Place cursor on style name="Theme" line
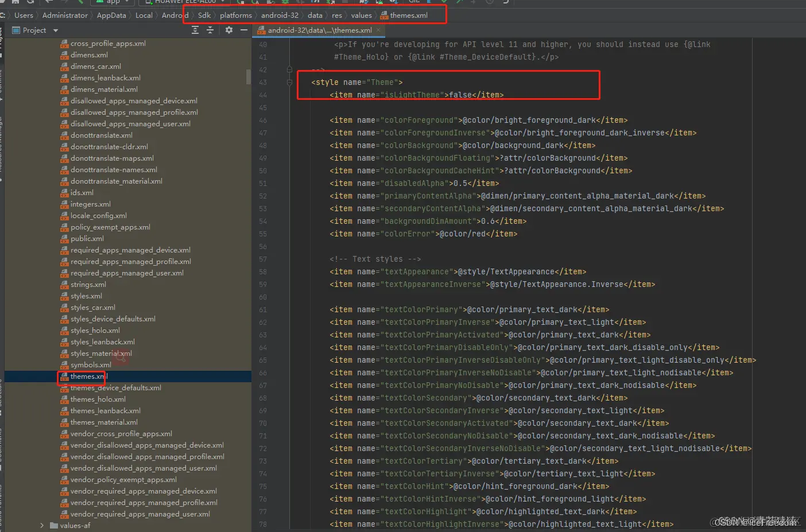Screen dimensions: 806x532 click(x=357, y=82)
